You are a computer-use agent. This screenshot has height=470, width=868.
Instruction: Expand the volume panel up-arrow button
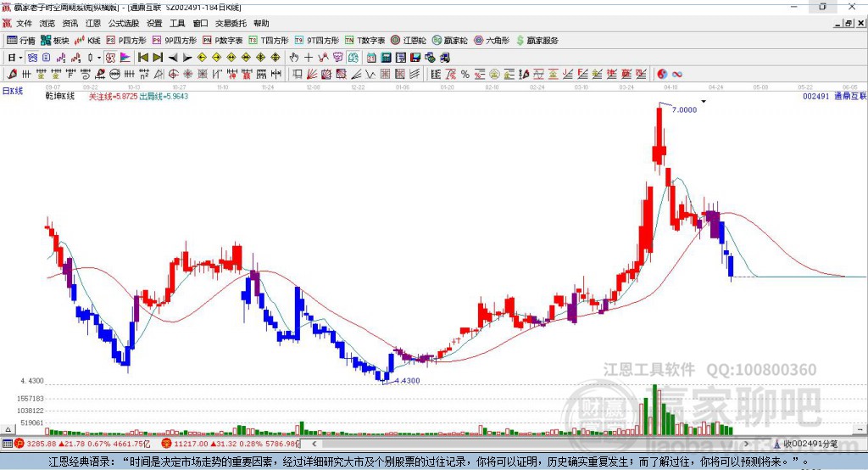click(8, 429)
